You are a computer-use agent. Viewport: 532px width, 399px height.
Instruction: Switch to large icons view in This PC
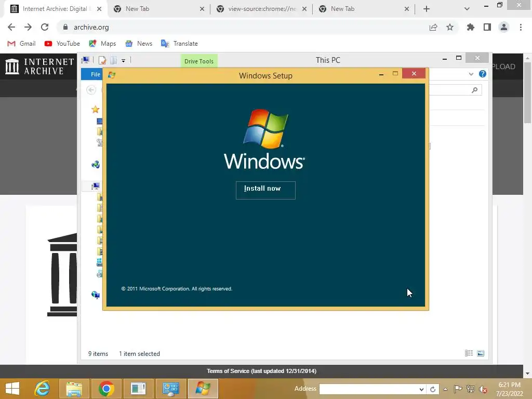(x=481, y=353)
